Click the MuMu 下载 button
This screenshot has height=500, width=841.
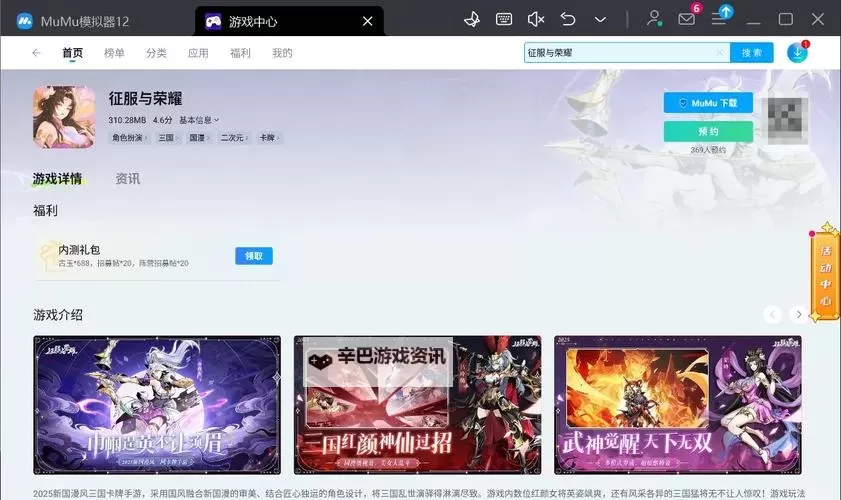[x=708, y=103]
